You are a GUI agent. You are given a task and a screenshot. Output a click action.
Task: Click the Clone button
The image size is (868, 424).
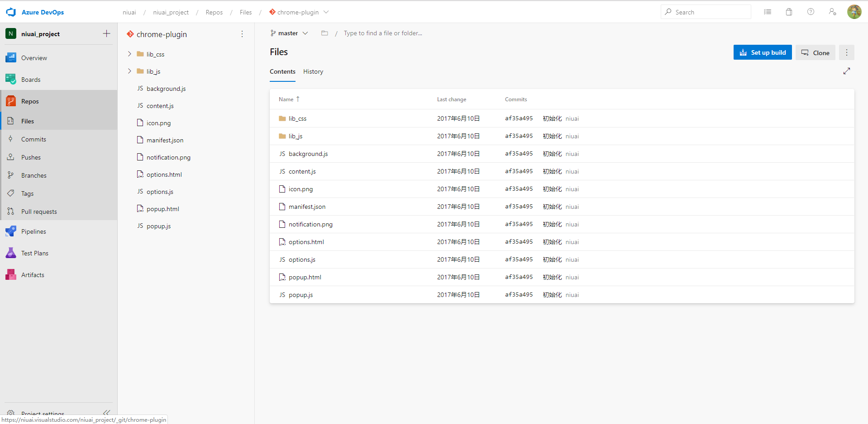pyautogui.click(x=815, y=52)
